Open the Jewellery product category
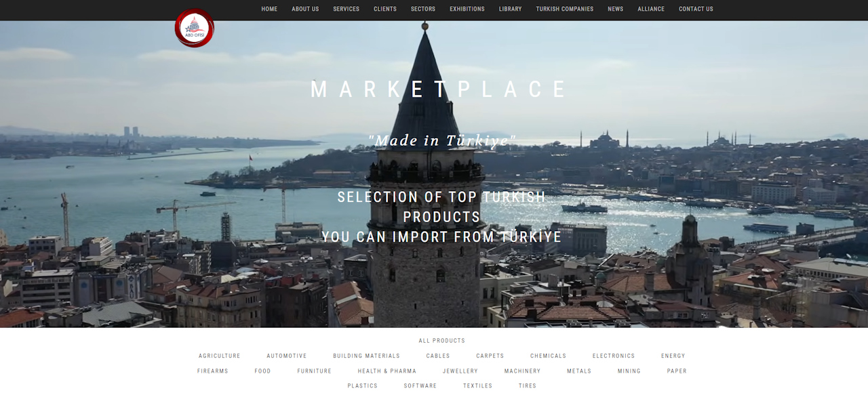The width and height of the screenshot is (868, 393). [460, 371]
